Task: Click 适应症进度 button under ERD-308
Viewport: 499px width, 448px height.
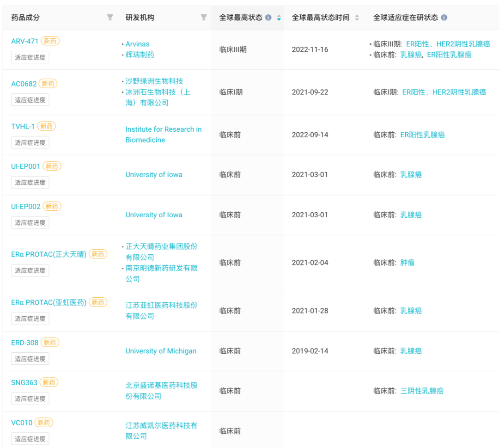Action: [x=30, y=359]
